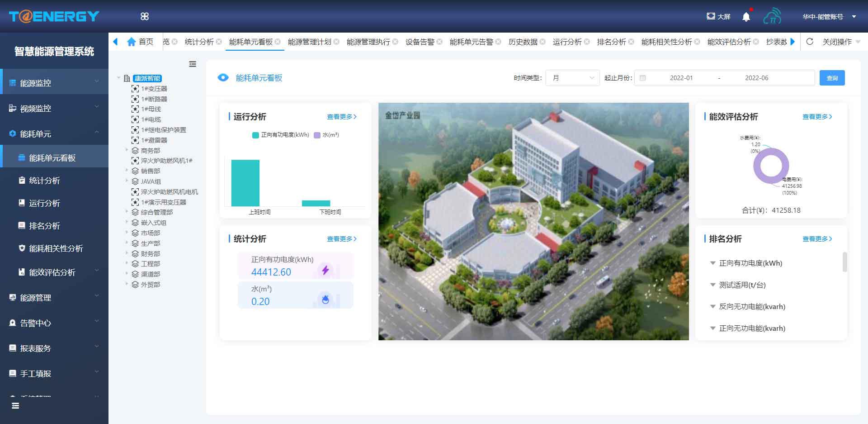868x424 pixels.
Task: Toggle the 正向有功电度 legend series in chart
Action: [x=280, y=135]
